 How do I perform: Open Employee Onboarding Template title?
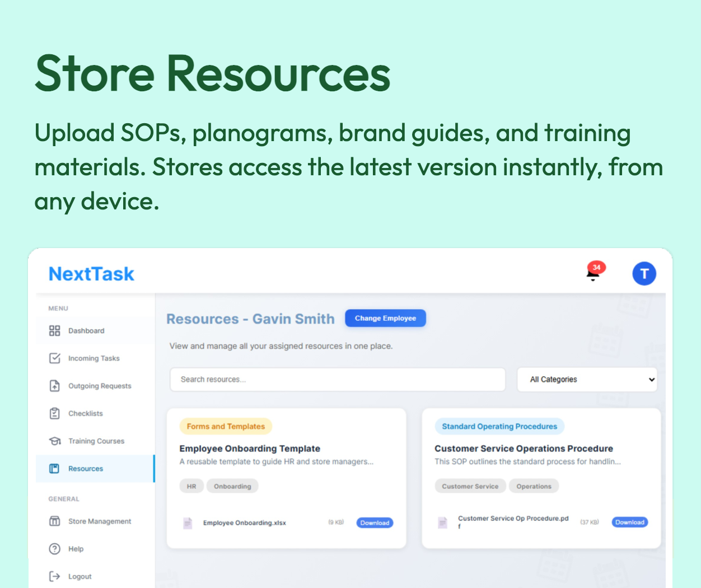click(250, 449)
